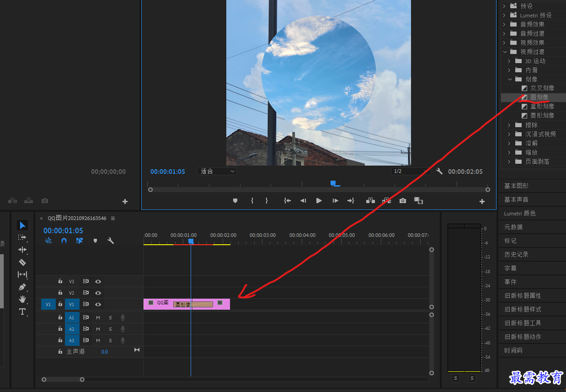Enable voice-over record on A1
The image size is (566, 392).
[123, 317]
